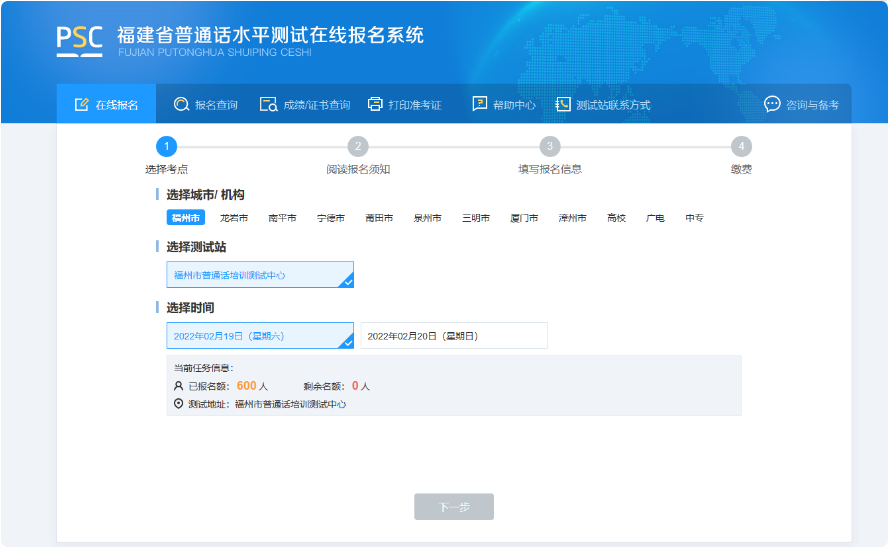
Task: Select city 泉州市
Action: coord(427,218)
